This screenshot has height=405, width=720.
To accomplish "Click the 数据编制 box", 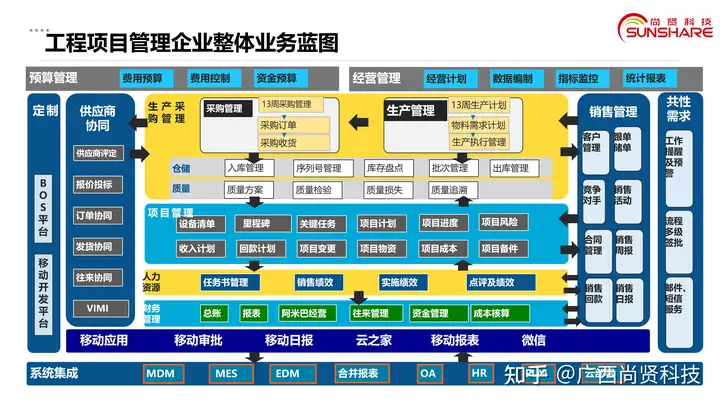I will [x=517, y=79].
